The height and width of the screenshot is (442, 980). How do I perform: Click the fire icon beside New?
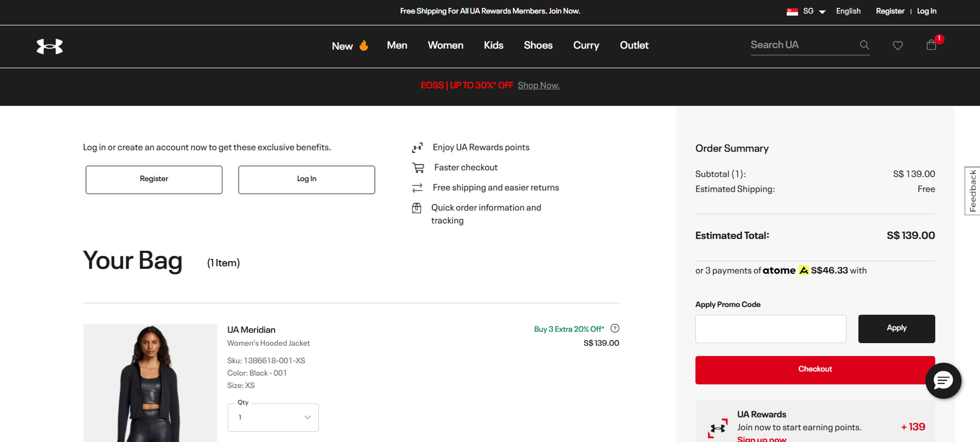[364, 45]
